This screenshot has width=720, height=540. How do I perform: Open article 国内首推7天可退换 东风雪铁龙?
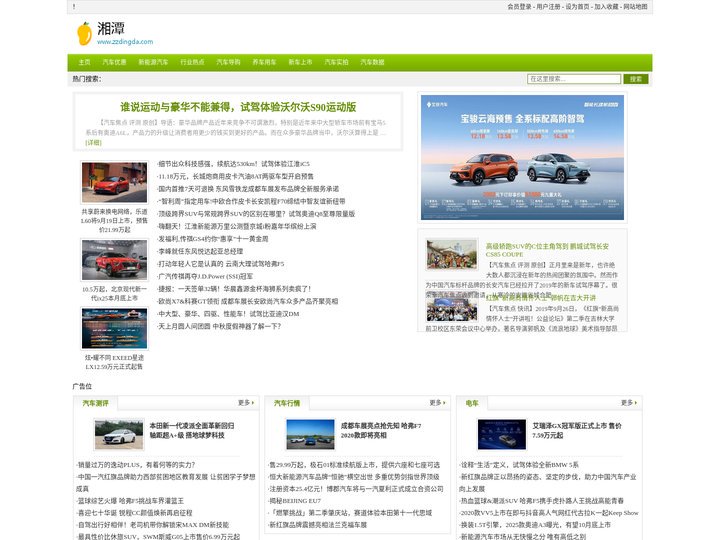[x=248, y=189]
